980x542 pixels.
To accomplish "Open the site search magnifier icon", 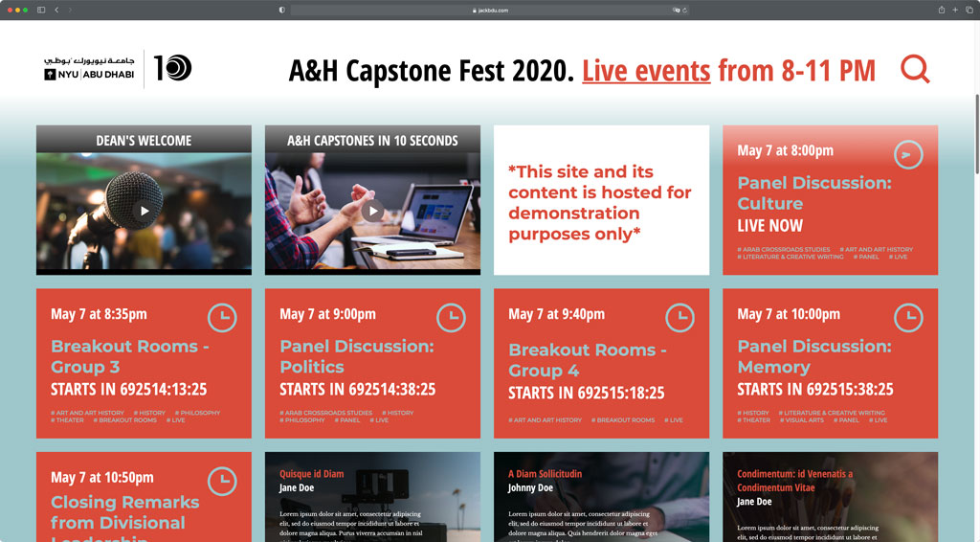I will click(x=915, y=69).
